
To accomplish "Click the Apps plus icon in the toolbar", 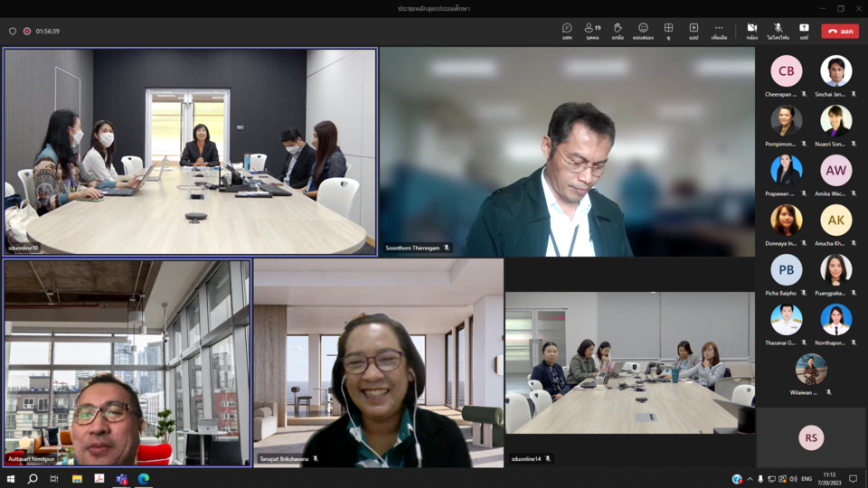I will 693,31.
